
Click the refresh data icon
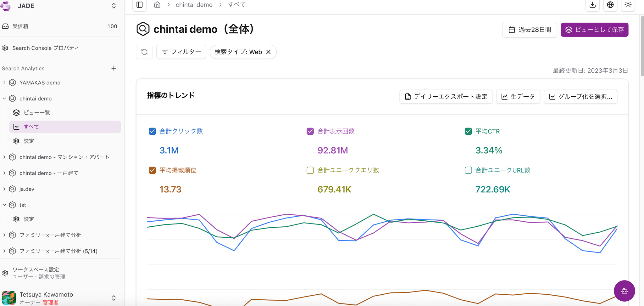[144, 52]
